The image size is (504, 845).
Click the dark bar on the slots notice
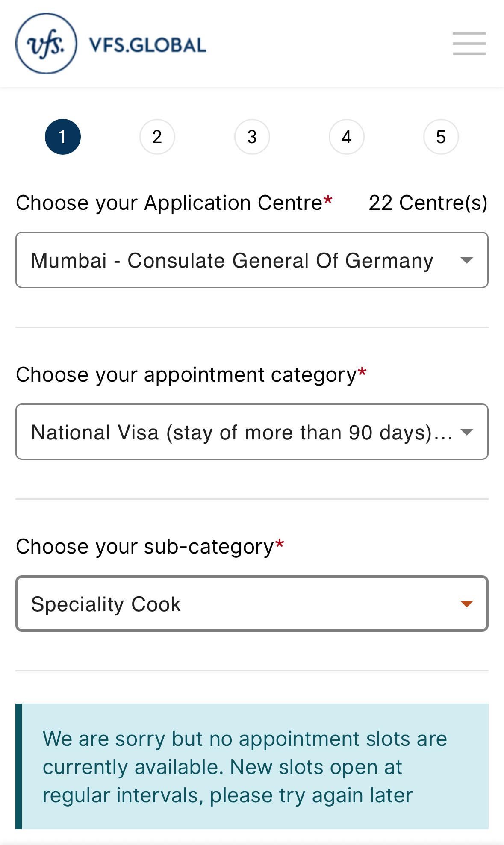click(x=19, y=766)
